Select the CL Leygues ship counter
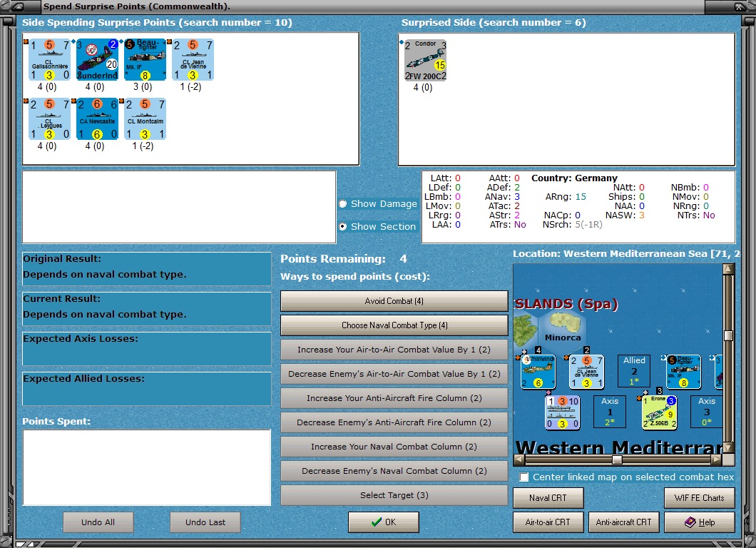 50,119
